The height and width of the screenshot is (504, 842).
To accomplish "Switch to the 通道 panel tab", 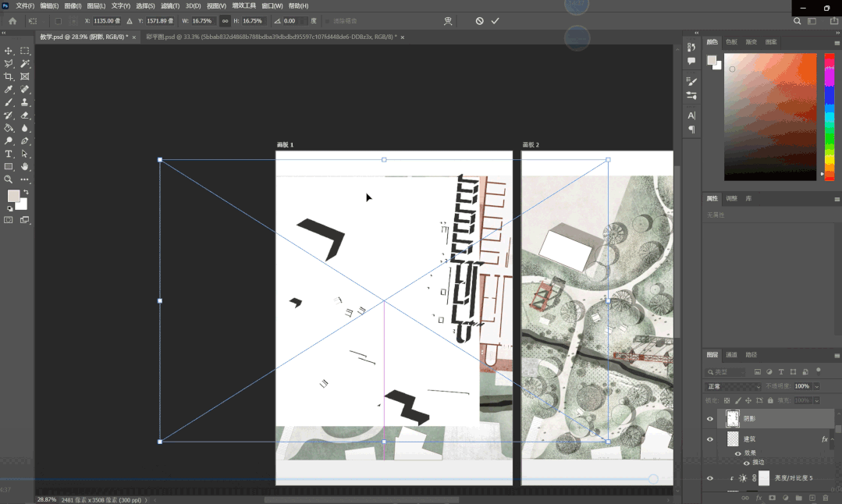I will (731, 354).
